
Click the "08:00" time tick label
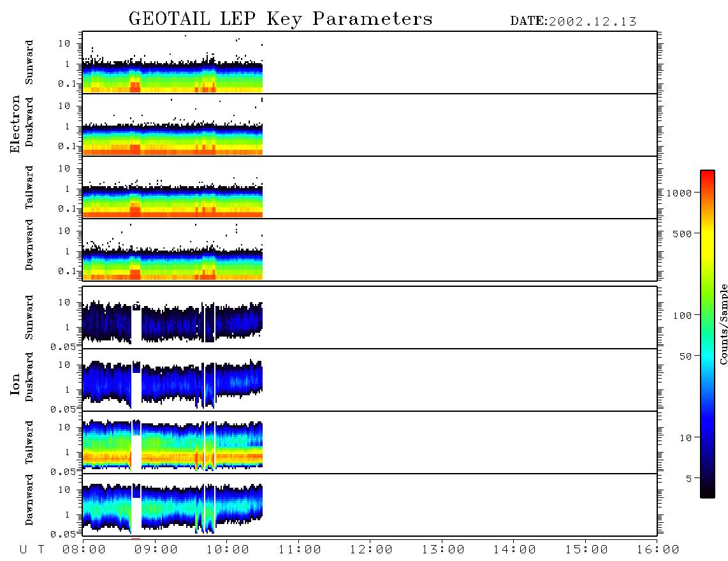pos(84,550)
